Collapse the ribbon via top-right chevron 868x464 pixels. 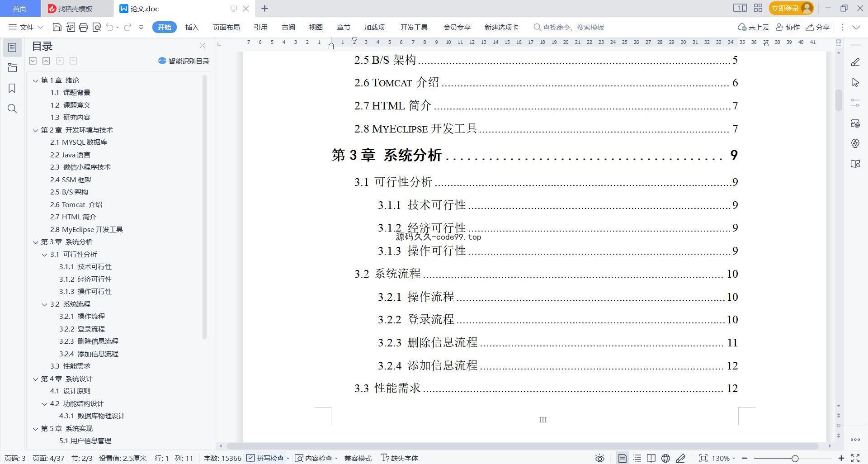pos(856,27)
